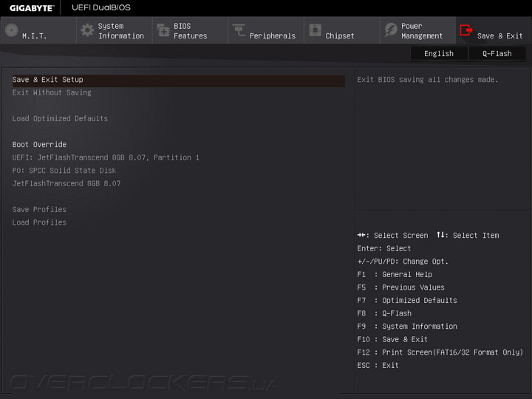This screenshot has width=532, height=399.
Task: Open Save Profiles submenu
Action: tap(39, 210)
